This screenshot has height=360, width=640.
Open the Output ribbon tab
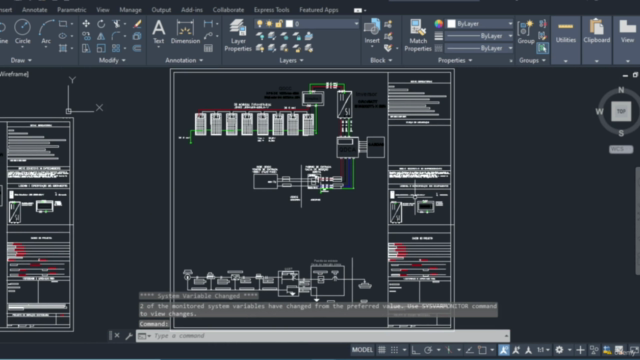pos(161,9)
